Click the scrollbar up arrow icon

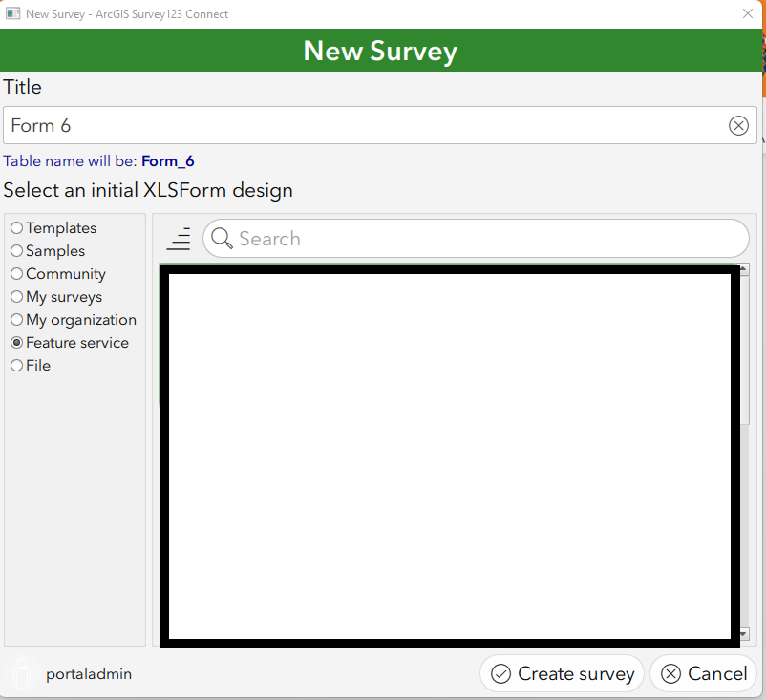[743, 268]
